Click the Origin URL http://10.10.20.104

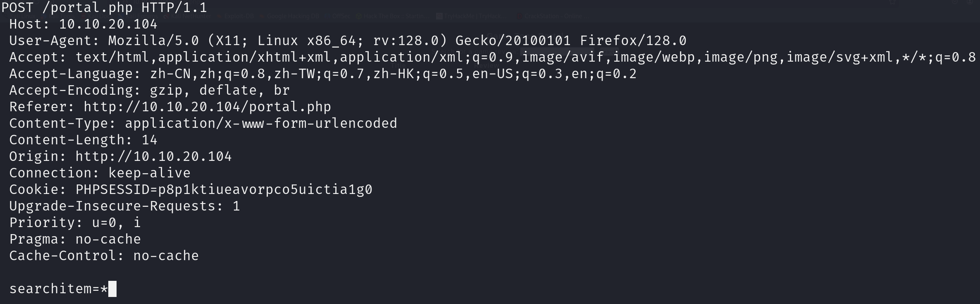pos(153,157)
